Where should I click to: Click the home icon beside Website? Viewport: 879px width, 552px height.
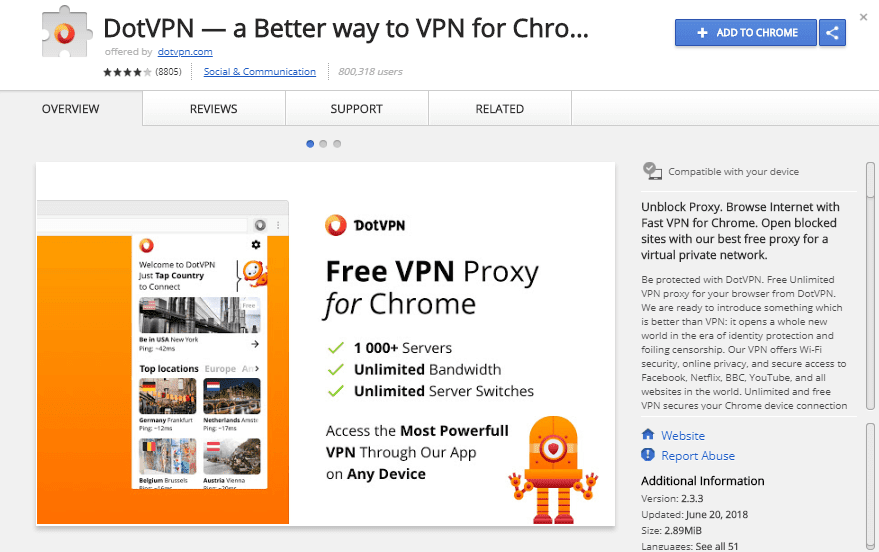tap(648, 434)
